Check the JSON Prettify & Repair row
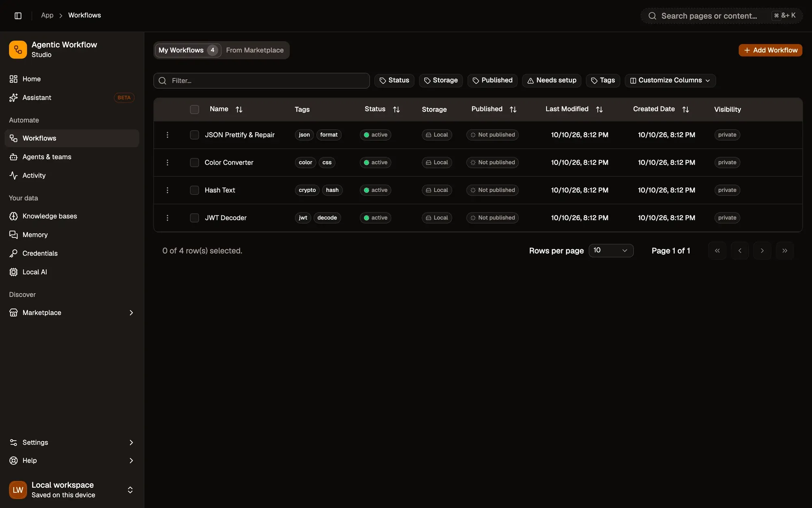Viewport: 812px width, 508px height. (x=194, y=135)
